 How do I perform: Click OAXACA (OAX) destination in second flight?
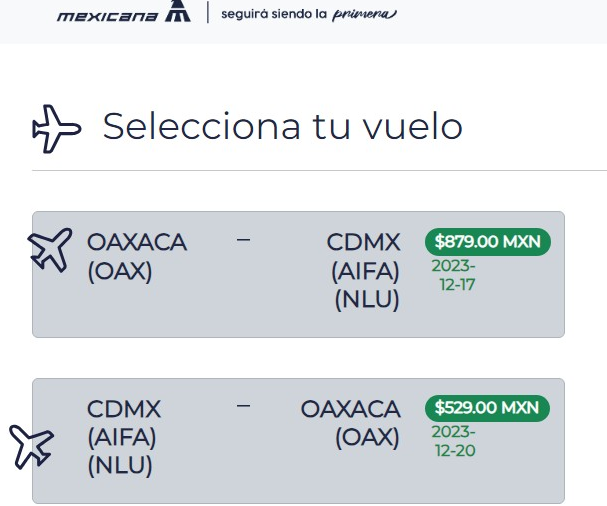pyautogui.click(x=350, y=423)
